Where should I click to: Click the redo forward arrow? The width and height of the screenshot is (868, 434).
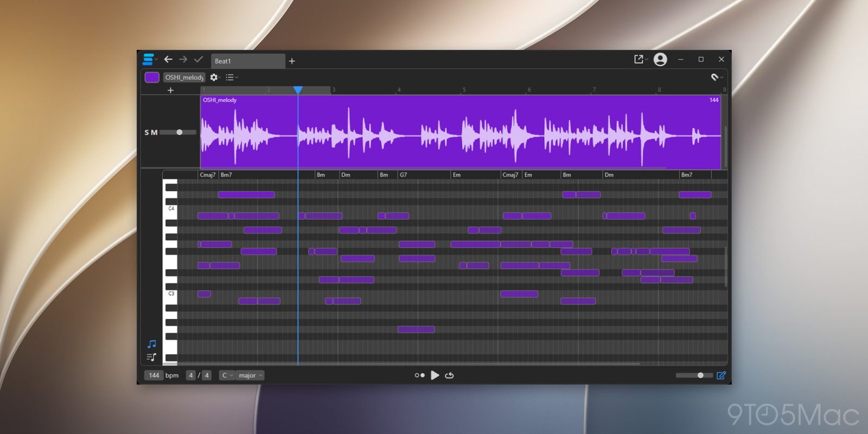(x=183, y=59)
